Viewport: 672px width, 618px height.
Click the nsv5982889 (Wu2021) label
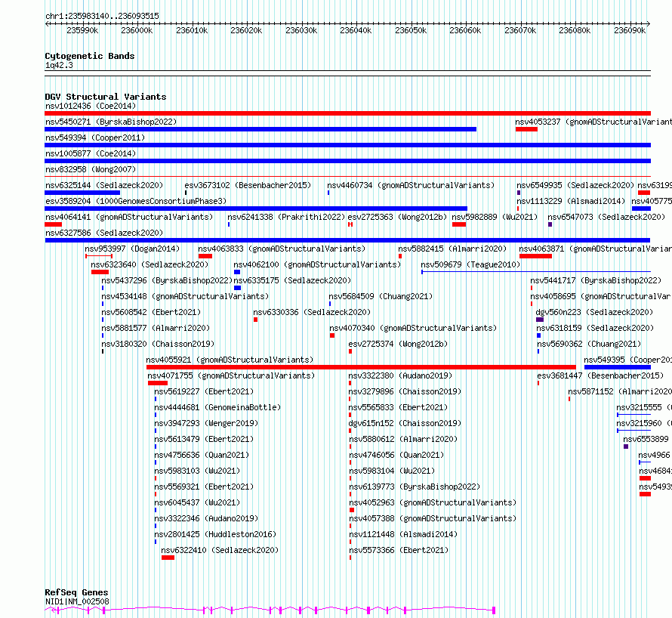click(495, 217)
